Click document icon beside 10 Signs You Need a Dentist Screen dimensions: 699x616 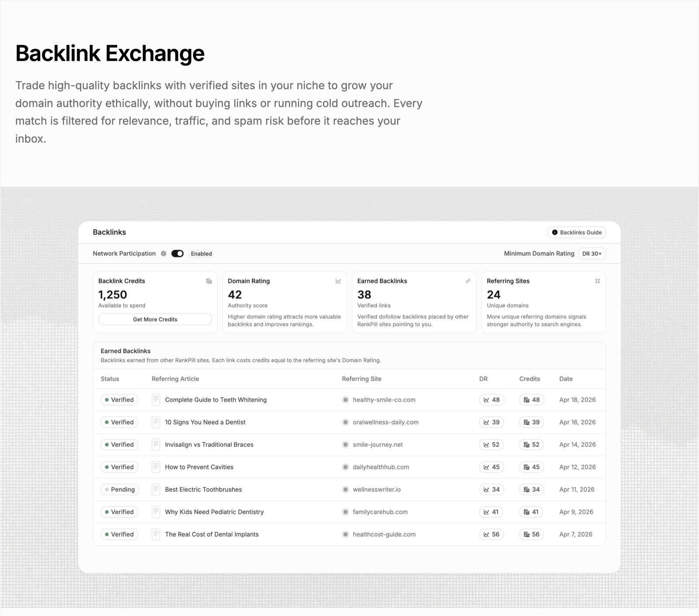click(156, 422)
